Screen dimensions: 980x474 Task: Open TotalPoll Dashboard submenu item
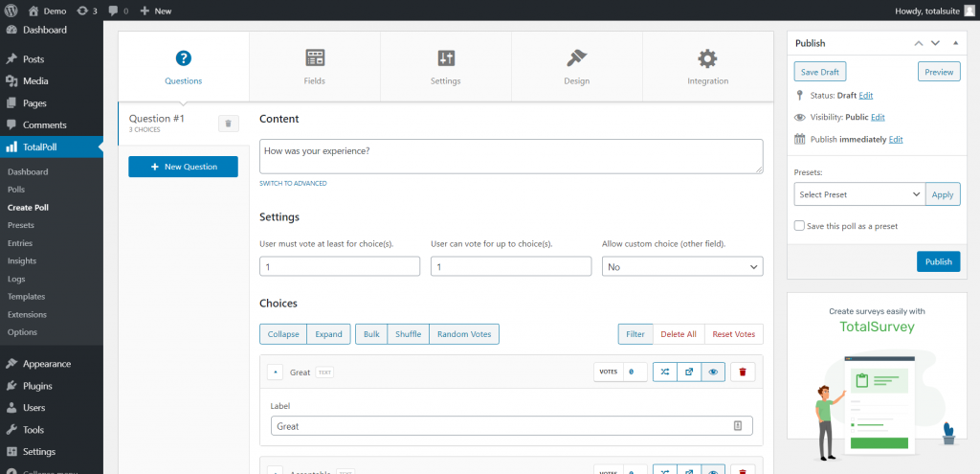[x=28, y=172]
